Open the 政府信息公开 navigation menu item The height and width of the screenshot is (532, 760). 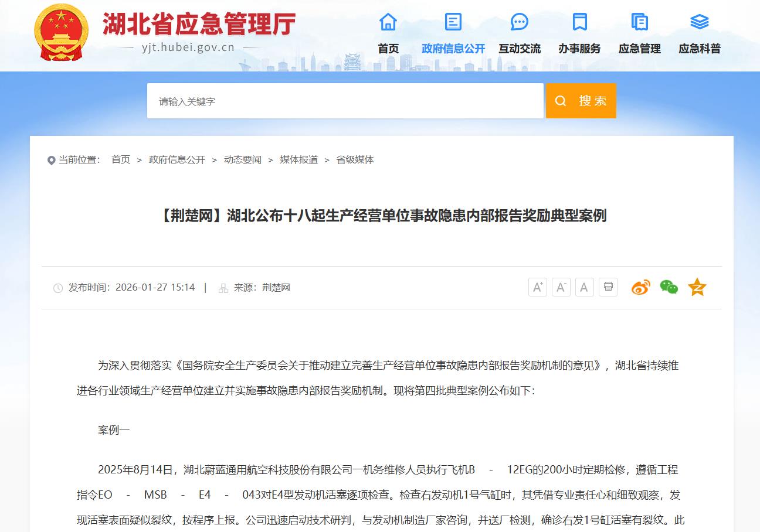pyautogui.click(x=453, y=49)
